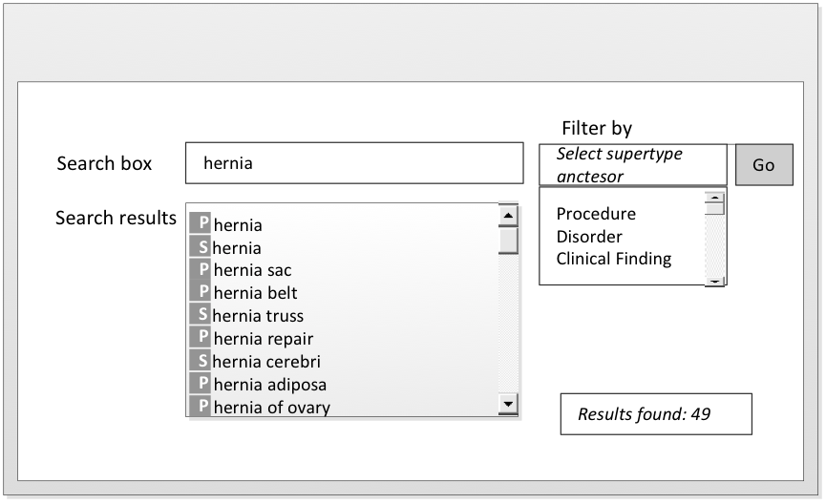Click the P icon of first hernia result
Viewport: 826px width, 504px height.
pyautogui.click(x=200, y=224)
